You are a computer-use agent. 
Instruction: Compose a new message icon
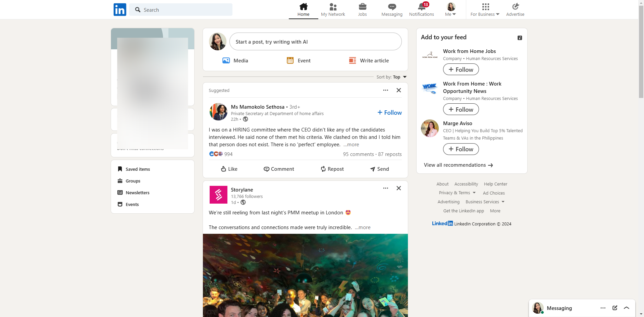tap(615, 308)
